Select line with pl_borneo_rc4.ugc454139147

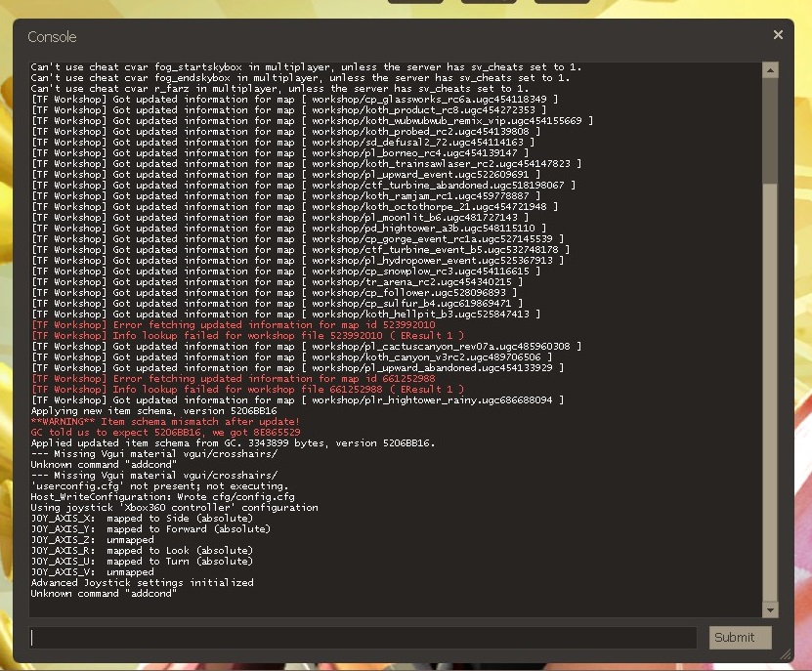[x=280, y=153]
